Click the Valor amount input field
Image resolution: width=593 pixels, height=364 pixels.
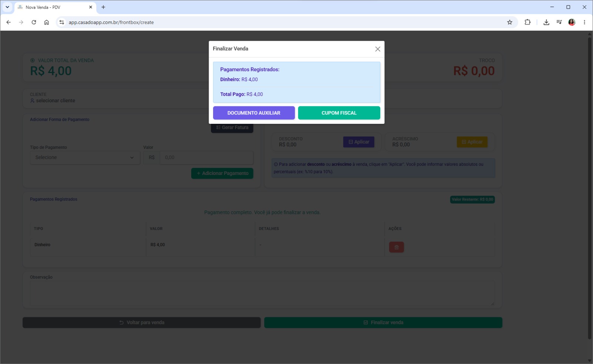coord(206,158)
